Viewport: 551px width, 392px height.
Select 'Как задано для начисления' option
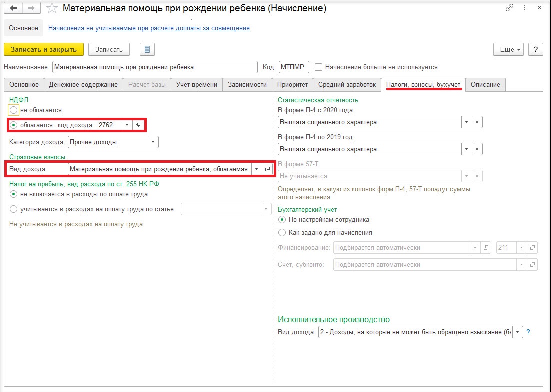coord(282,232)
